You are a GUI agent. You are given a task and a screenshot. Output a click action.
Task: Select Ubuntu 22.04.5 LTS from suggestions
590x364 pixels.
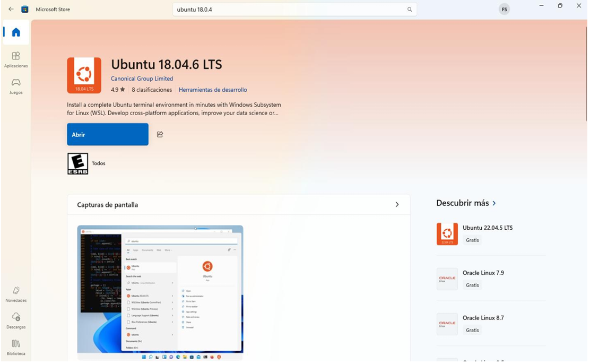tap(487, 227)
